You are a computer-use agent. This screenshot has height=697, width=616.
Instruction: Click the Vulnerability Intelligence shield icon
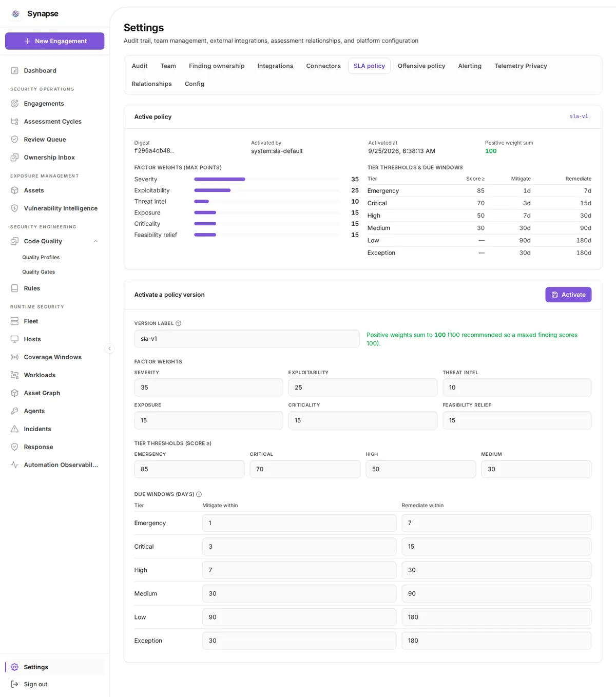(14, 208)
